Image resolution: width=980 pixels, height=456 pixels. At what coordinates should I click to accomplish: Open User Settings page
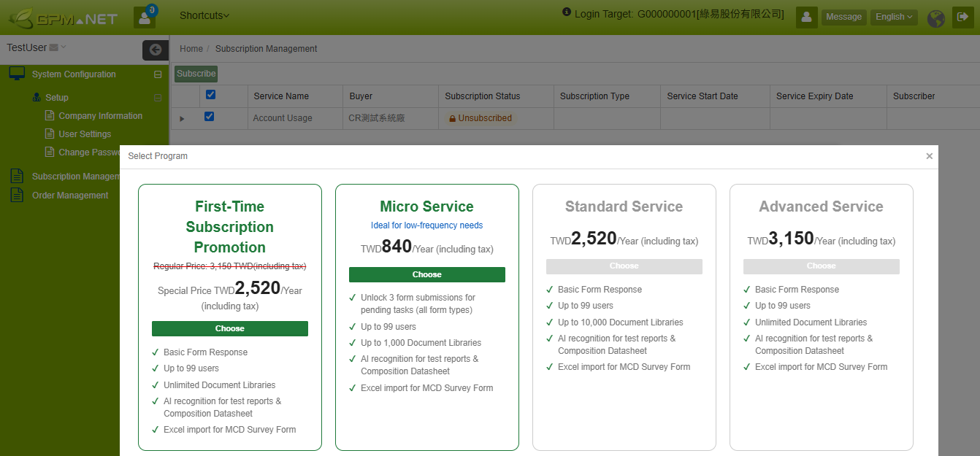85,134
